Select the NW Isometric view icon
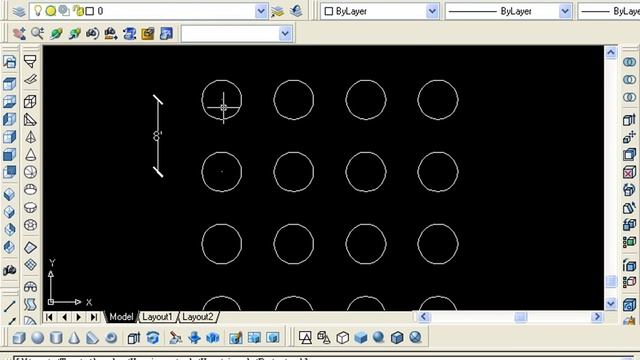Image resolution: width=640 pixels, height=360 pixels. click(x=9, y=247)
